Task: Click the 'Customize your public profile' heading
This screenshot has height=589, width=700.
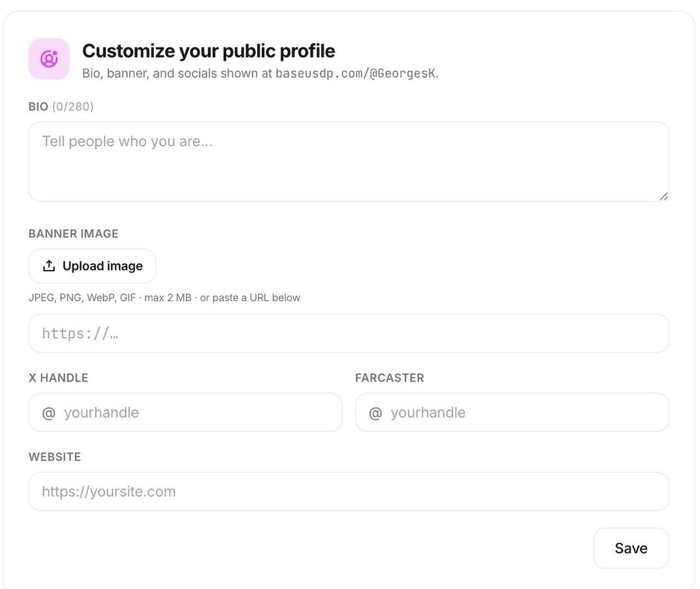Action: pos(209,51)
